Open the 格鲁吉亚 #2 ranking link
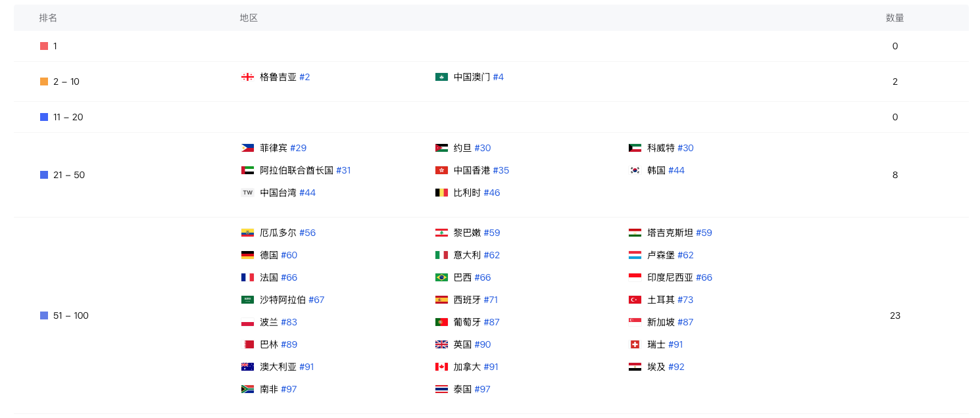Image resolution: width=980 pixels, height=418 pixels. [x=285, y=77]
